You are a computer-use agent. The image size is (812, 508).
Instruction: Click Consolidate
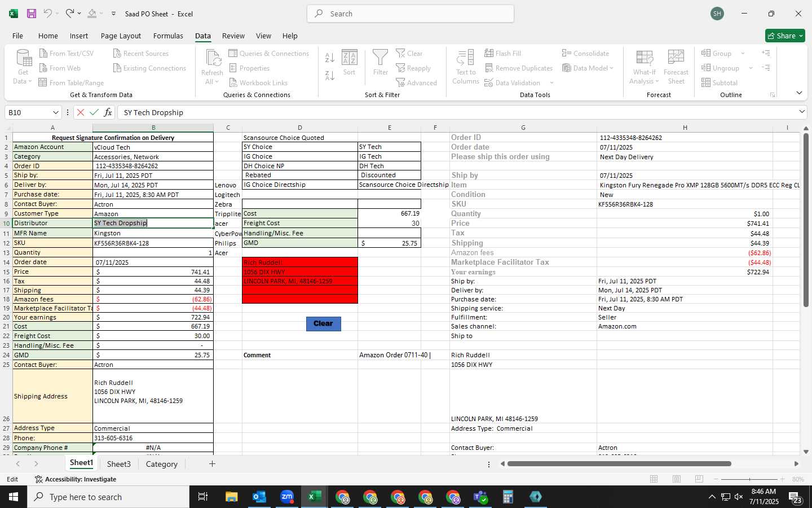pos(585,53)
